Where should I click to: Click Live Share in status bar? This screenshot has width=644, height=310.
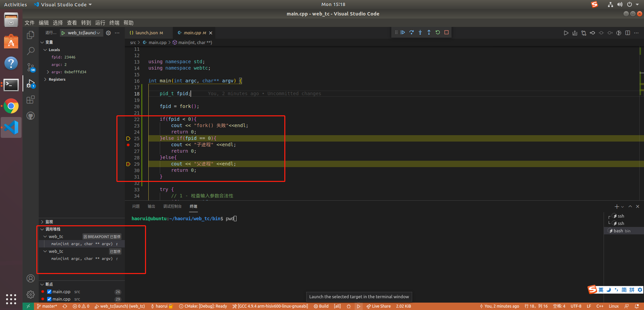(x=379, y=306)
